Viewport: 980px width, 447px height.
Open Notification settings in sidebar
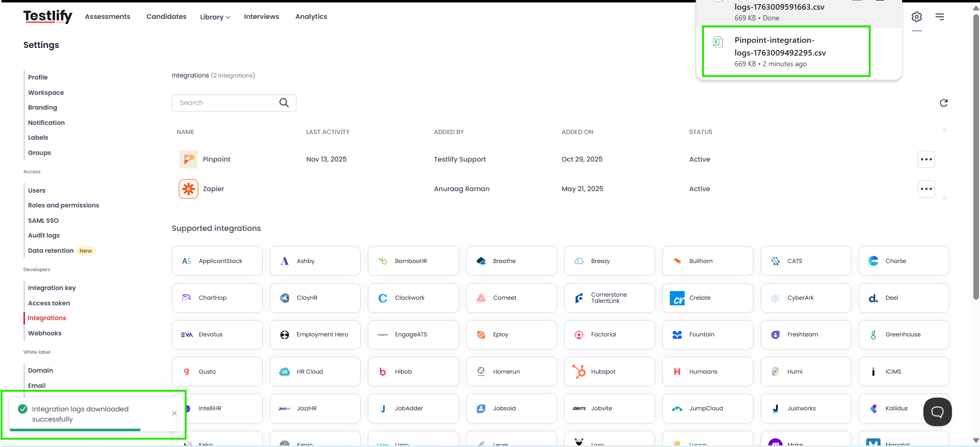(x=46, y=123)
